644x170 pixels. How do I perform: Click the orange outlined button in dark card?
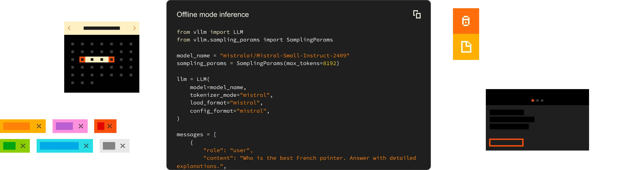click(506, 143)
